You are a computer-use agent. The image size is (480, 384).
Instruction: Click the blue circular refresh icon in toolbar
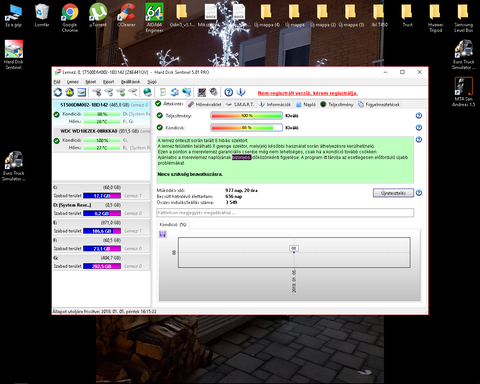pos(58,92)
